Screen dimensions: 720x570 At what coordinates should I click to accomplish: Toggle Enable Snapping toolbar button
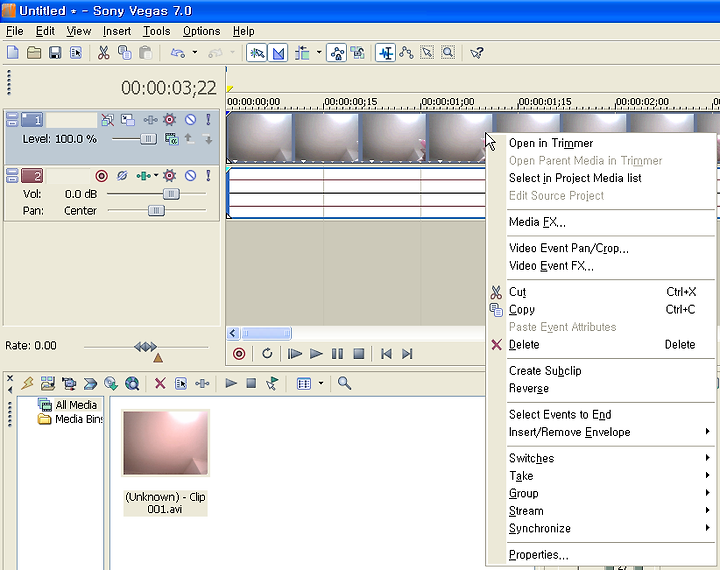(257, 53)
